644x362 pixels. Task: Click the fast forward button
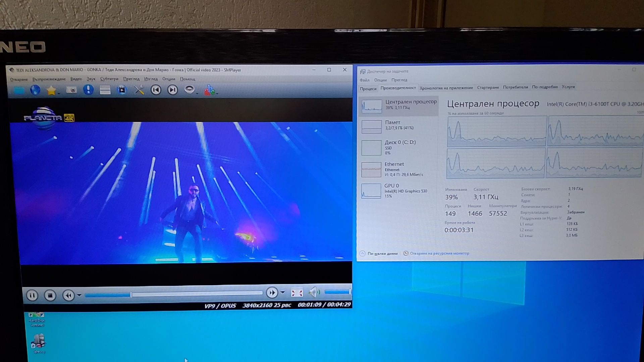click(272, 293)
